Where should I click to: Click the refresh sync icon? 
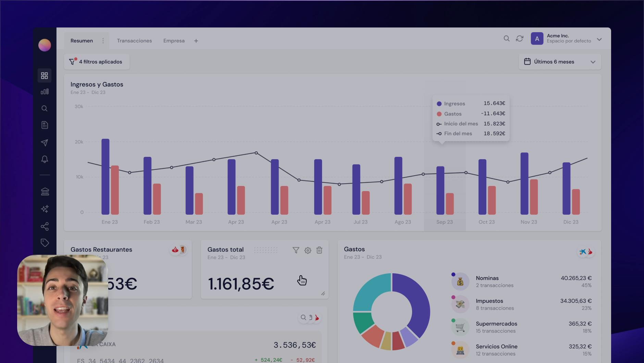click(520, 38)
